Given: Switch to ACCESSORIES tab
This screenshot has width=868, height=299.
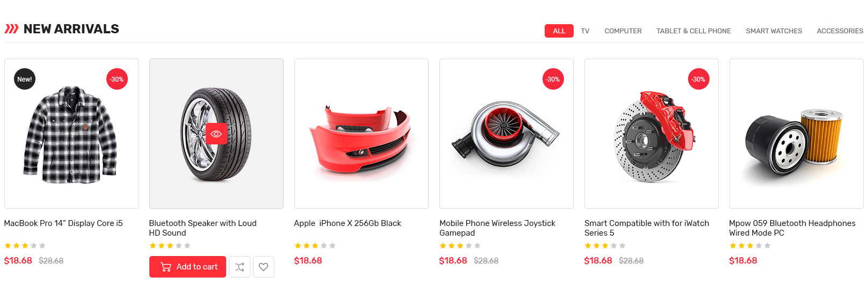Looking at the screenshot, I should tap(840, 31).
